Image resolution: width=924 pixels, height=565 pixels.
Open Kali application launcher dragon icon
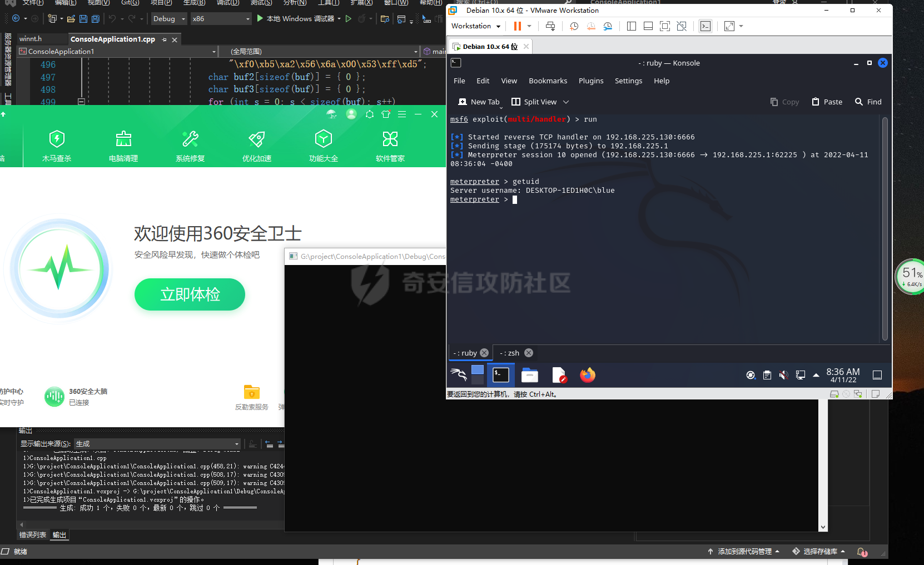(459, 375)
